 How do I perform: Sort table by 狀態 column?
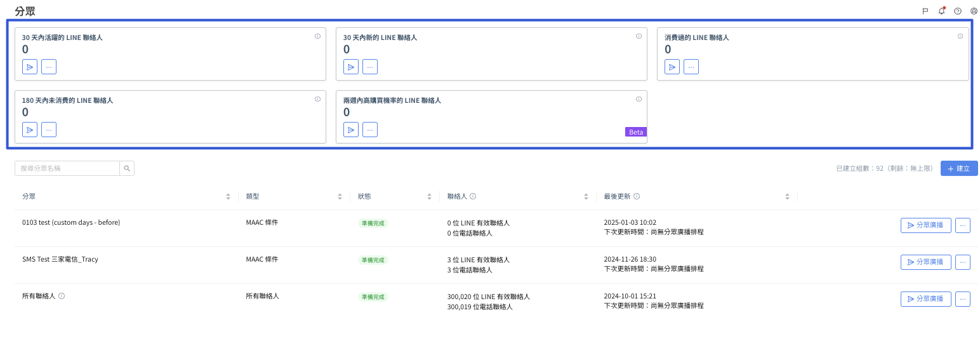pos(429,197)
